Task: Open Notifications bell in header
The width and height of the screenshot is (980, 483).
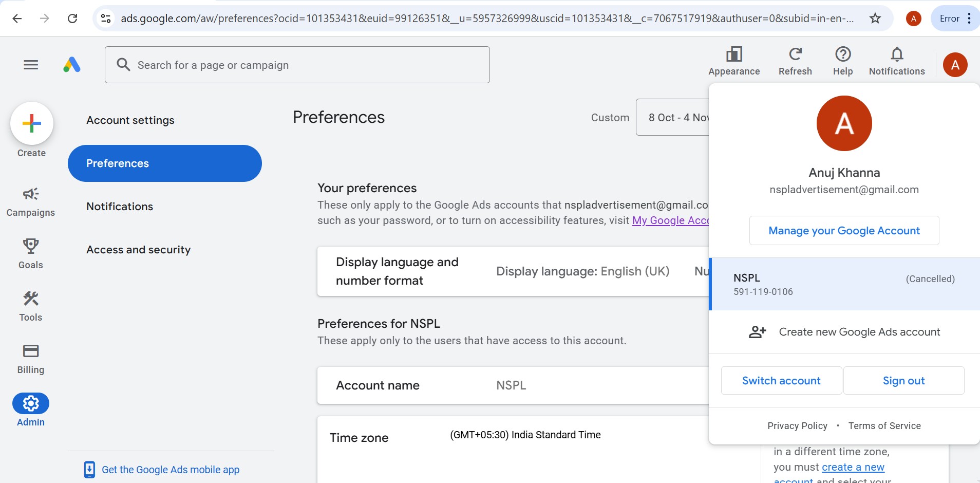Action: [897, 62]
